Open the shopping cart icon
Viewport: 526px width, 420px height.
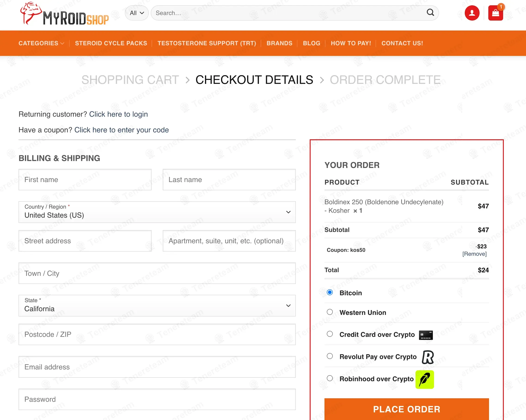[x=495, y=13]
